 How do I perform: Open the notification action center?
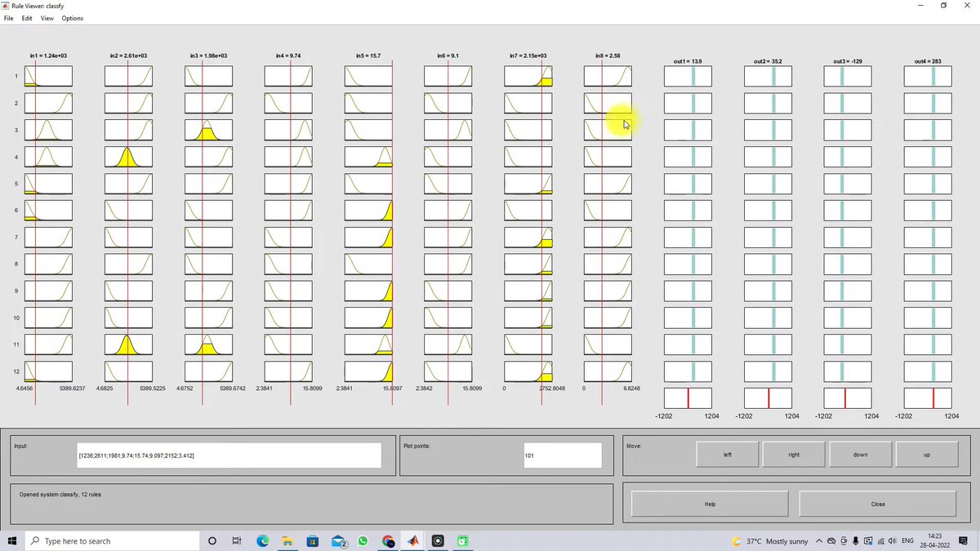click(x=964, y=541)
